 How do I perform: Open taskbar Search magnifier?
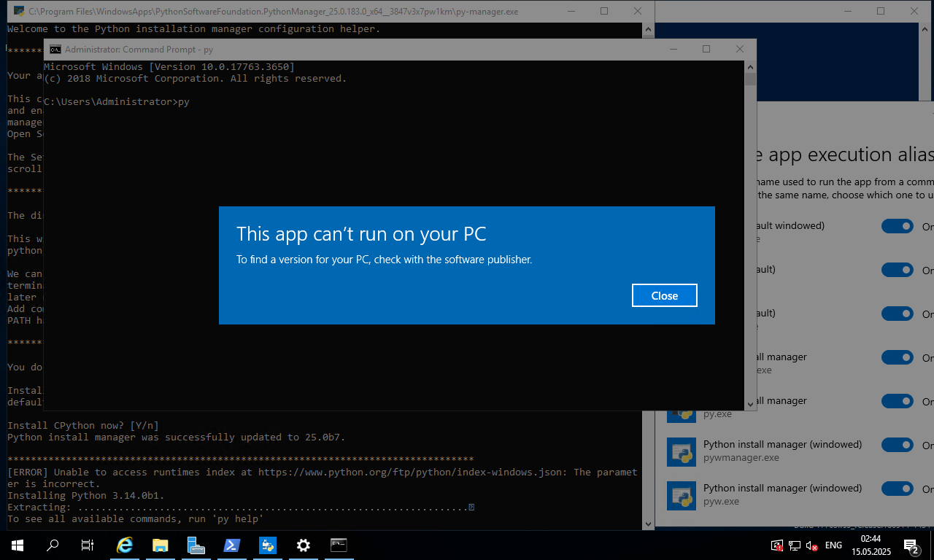pyautogui.click(x=53, y=545)
